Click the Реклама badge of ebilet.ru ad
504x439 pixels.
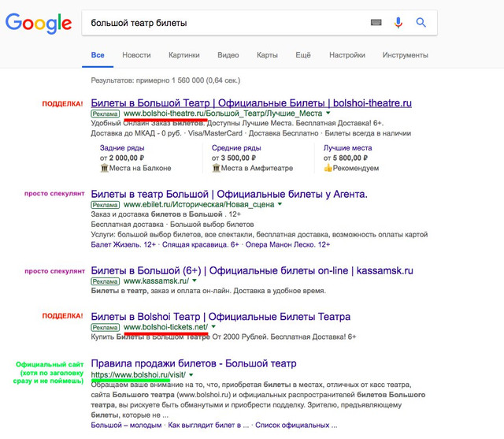[x=106, y=205]
